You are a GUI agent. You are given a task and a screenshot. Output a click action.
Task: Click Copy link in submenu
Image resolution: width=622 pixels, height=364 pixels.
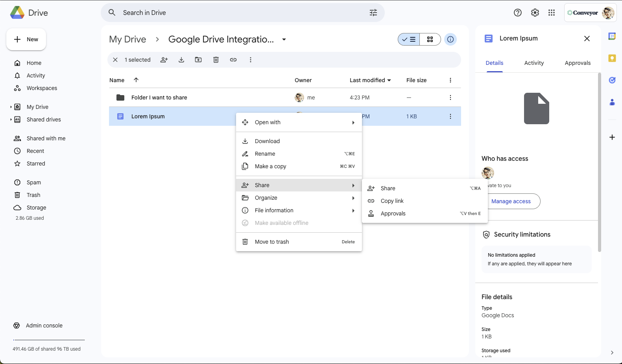pyautogui.click(x=425, y=201)
